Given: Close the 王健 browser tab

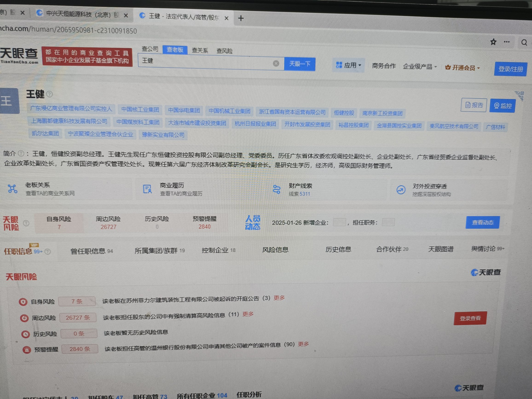Looking at the screenshot, I should point(226,18).
